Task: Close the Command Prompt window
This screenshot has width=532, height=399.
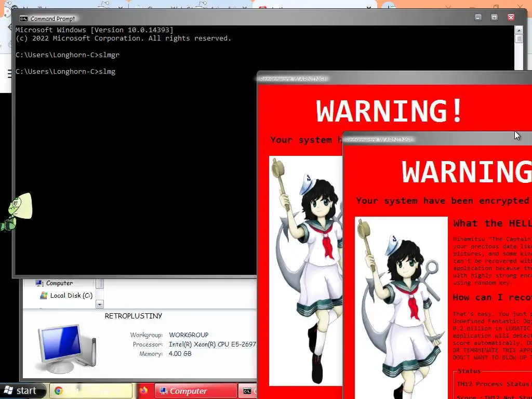Action: coord(511,17)
